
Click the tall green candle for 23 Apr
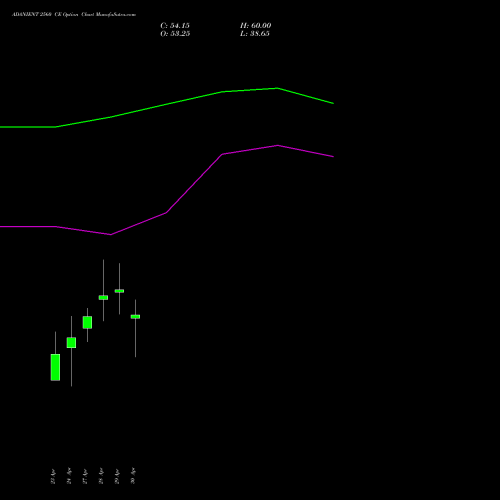point(55,367)
